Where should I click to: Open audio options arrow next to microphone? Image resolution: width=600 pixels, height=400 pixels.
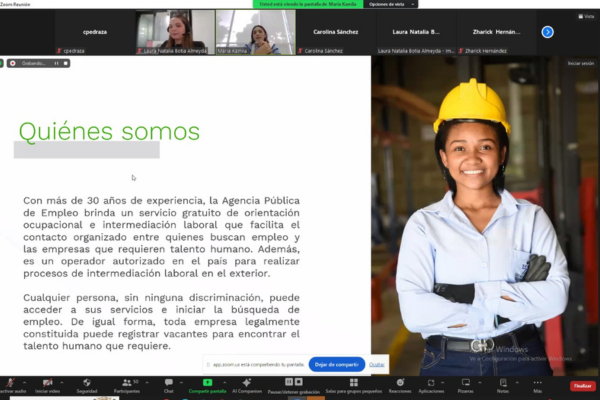pyautogui.click(x=24, y=382)
